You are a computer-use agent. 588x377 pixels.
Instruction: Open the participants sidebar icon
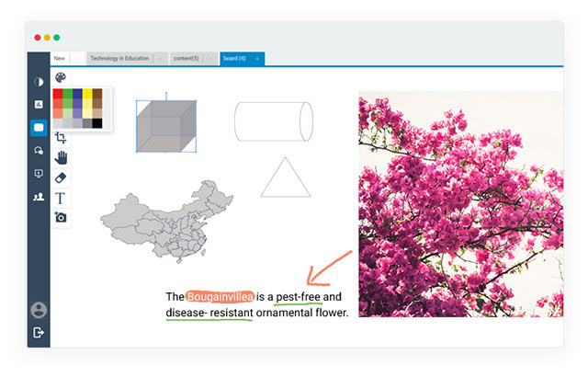tap(39, 196)
